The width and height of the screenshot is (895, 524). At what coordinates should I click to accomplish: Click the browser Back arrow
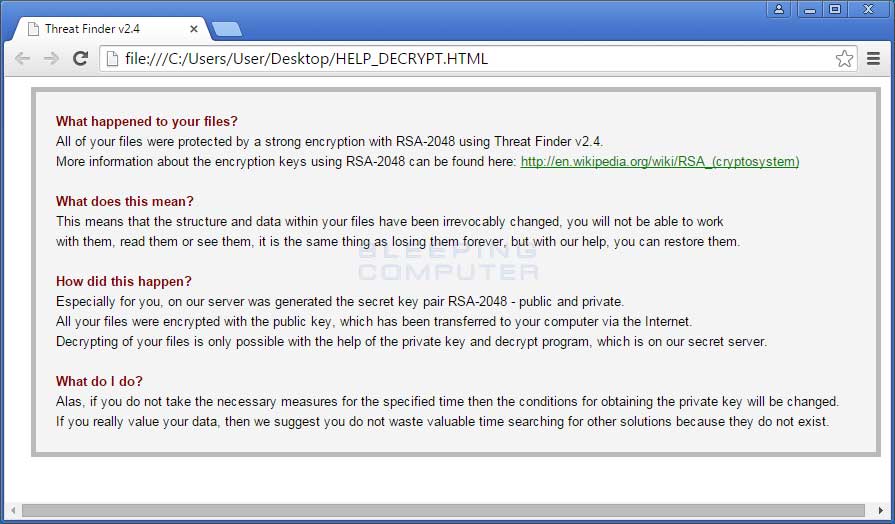pos(22,58)
